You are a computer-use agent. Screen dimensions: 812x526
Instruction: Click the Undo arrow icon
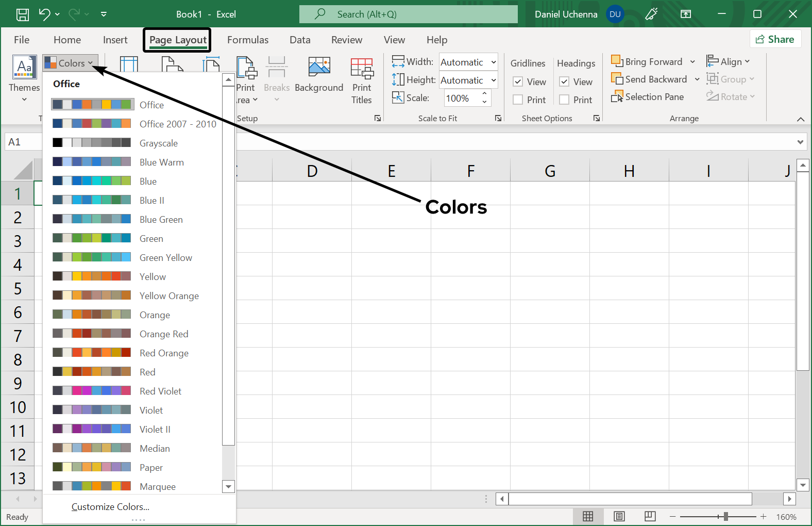pyautogui.click(x=45, y=14)
